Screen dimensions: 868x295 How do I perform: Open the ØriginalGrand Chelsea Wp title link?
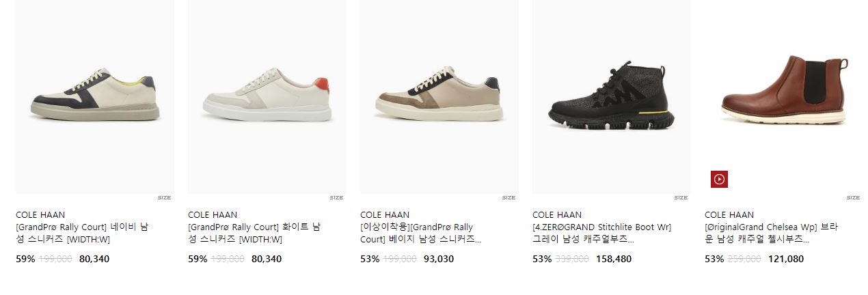(x=772, y=234)
